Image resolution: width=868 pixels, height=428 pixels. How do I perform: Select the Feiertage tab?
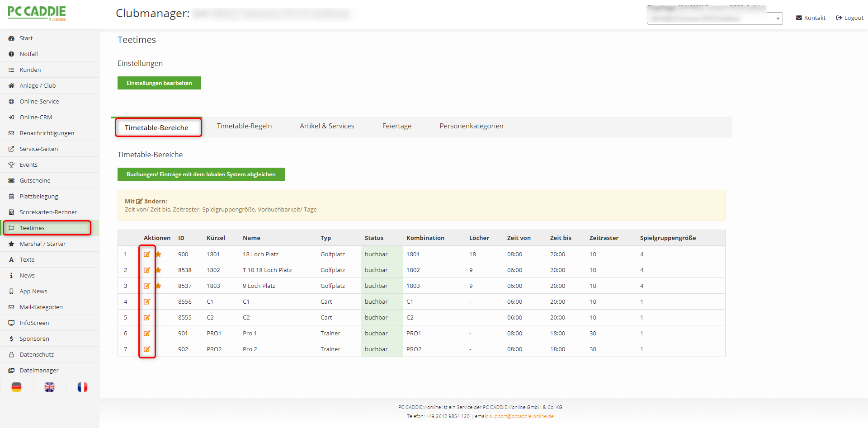[397, 126]
